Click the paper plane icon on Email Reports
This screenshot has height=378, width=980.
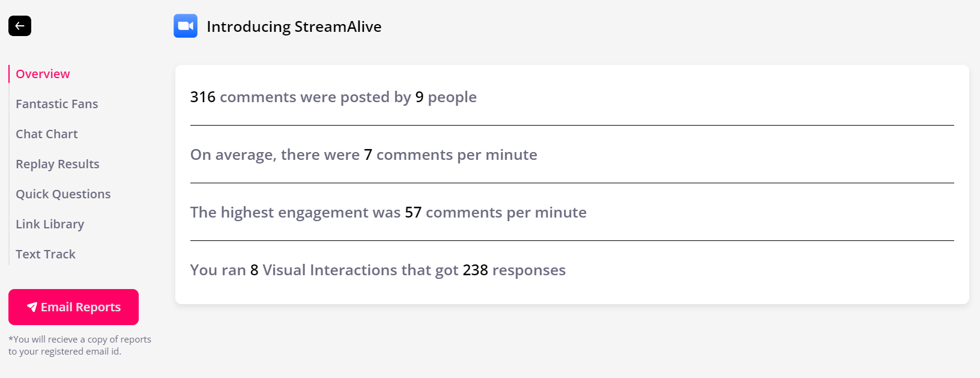point(32,307)
